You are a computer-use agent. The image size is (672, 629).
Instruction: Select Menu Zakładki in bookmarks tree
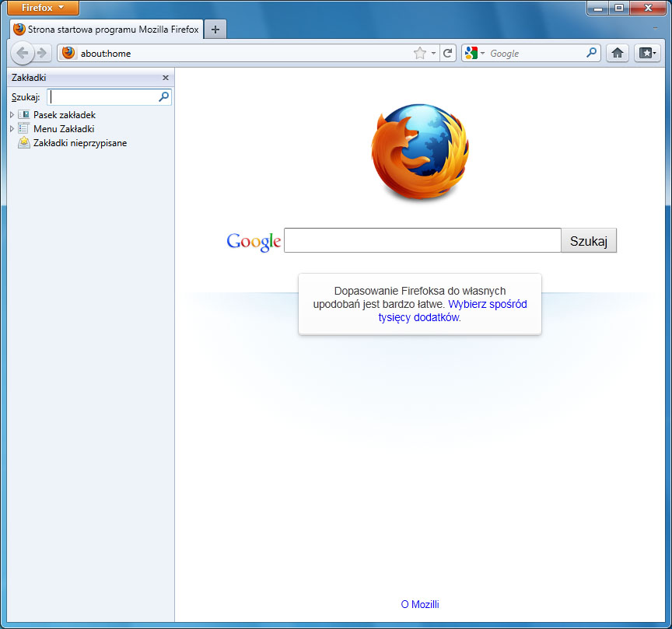tap(64, 129)
